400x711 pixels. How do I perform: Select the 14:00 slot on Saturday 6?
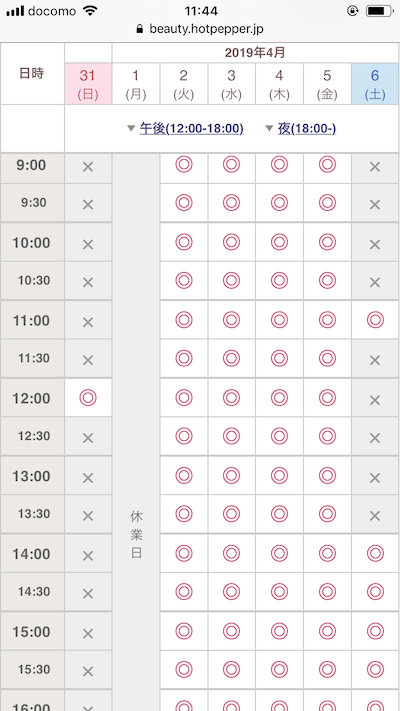tap(375, 553)
